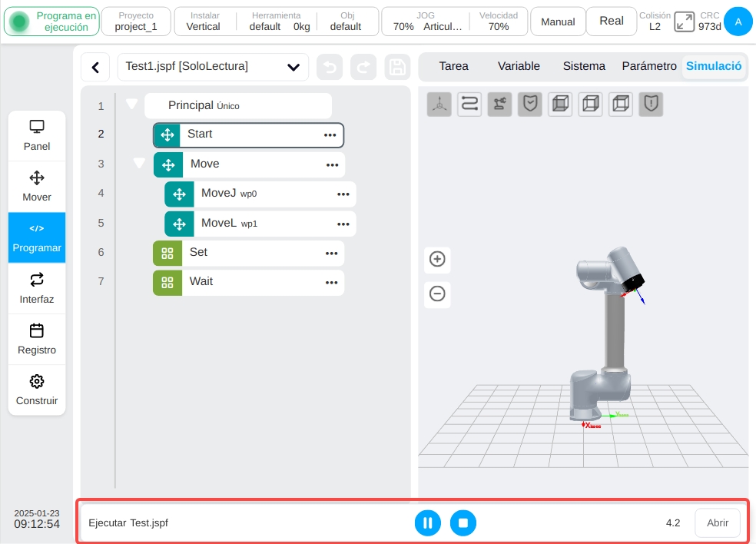Image resolution: width=756 pixels, height=544 pixels.
Task: Open the Interfaz sidebar section
Action: point(37,288)
